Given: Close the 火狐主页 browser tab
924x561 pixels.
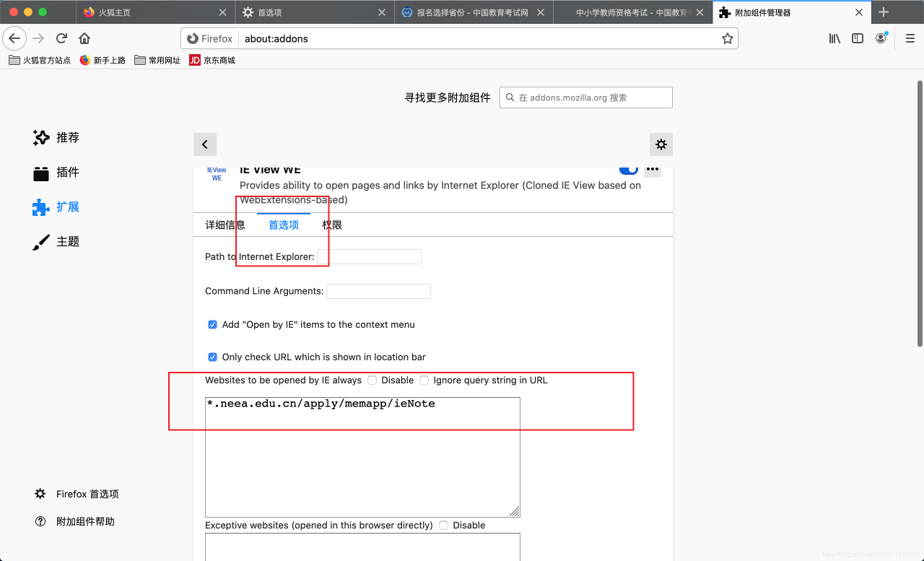Looking at the screenshot, I should [x=222, y=12].
